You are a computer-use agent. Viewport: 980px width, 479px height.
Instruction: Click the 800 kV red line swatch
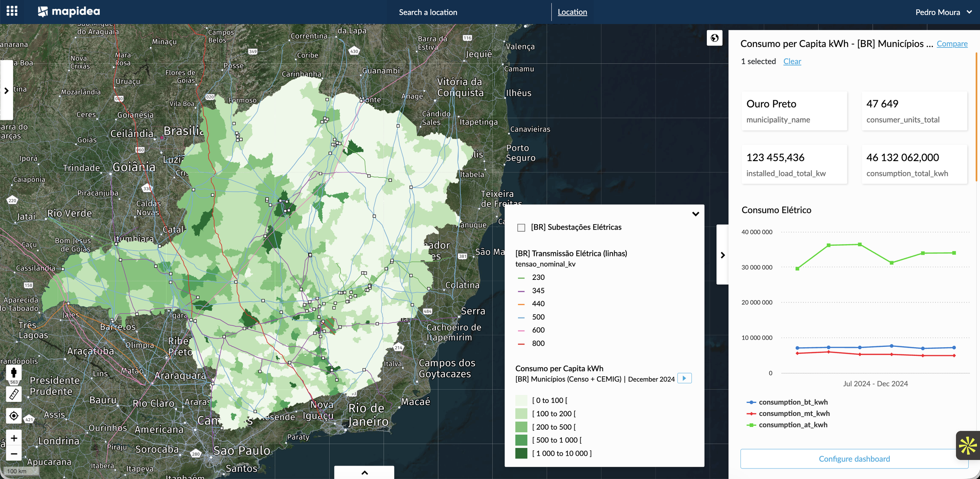pyautogui.click(x=521, y=344)
